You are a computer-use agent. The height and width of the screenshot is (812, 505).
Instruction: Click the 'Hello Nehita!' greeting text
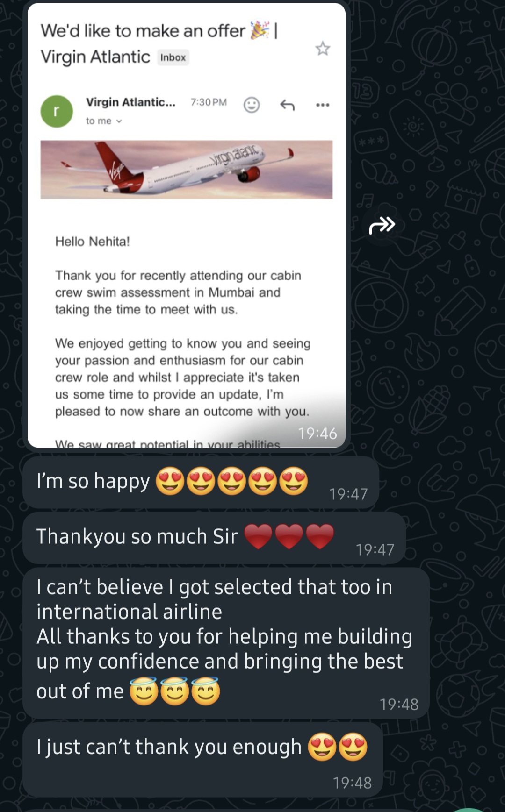pyautogui.click(x=93, y=242)
